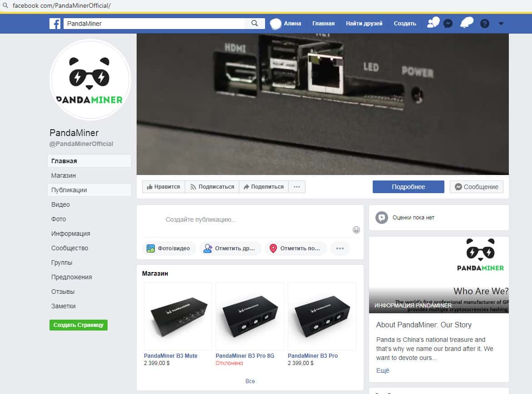Screen dimensions: 532x394
Task: Click the blue Подробнее button
Action: point(408,187)
